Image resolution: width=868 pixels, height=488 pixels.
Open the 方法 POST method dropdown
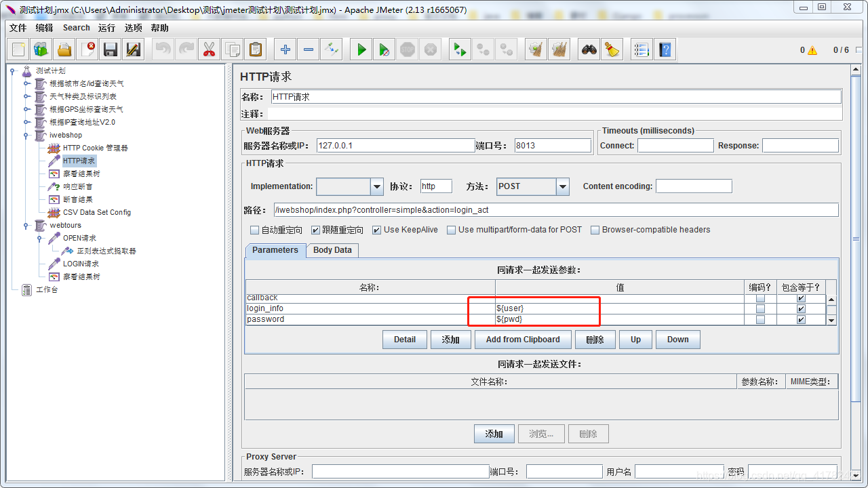click(562, 186)
